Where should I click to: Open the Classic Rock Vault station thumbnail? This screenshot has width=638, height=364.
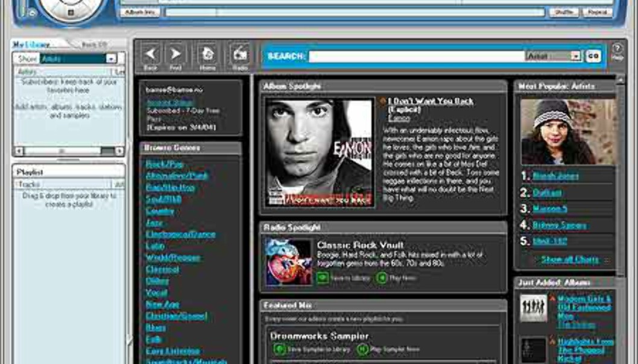288,262
